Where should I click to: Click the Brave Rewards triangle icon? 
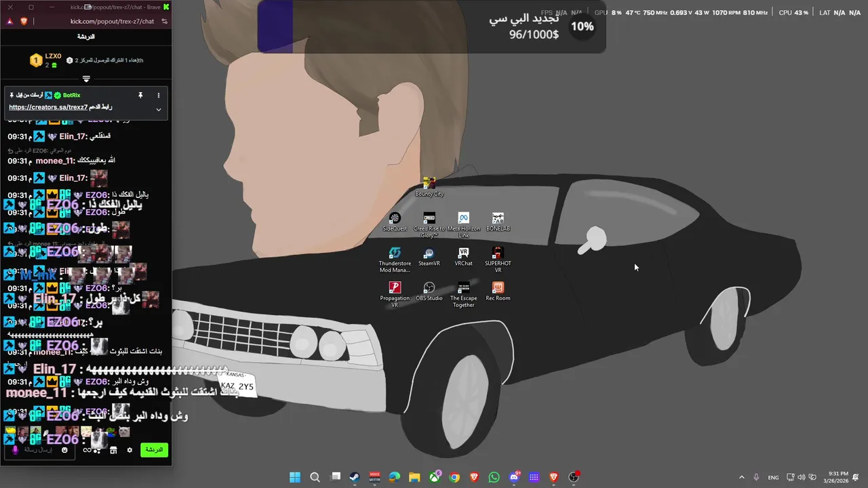pos(9,21)
